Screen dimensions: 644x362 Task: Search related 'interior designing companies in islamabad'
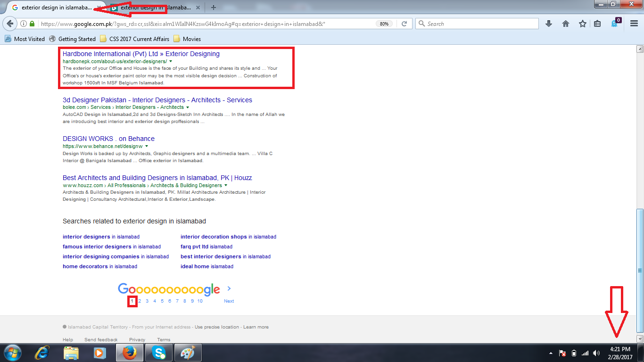point(116,256)
